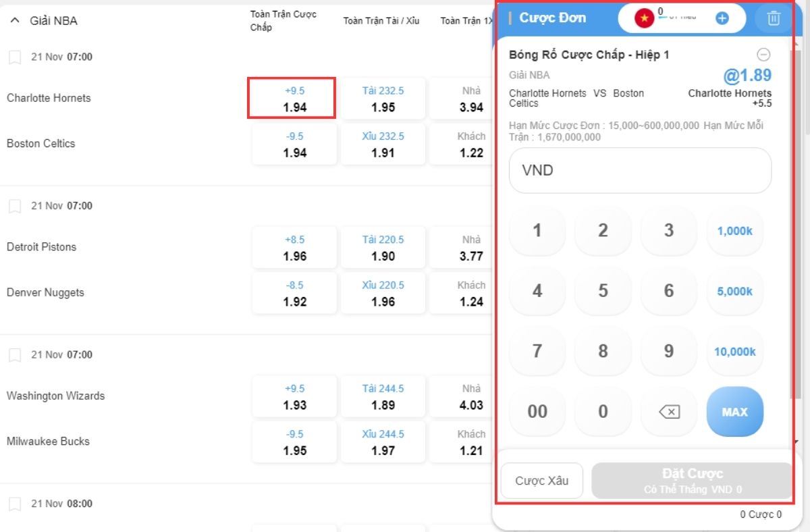
Task: Bookmark the Pistons vs Nuggets match
Action: [x=15, y=206]
